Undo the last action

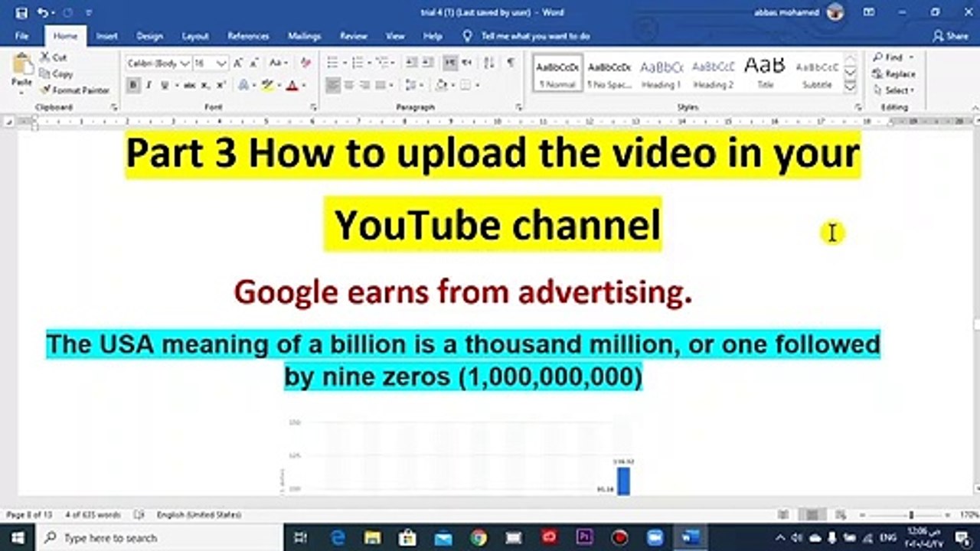[x=43, y=13]
